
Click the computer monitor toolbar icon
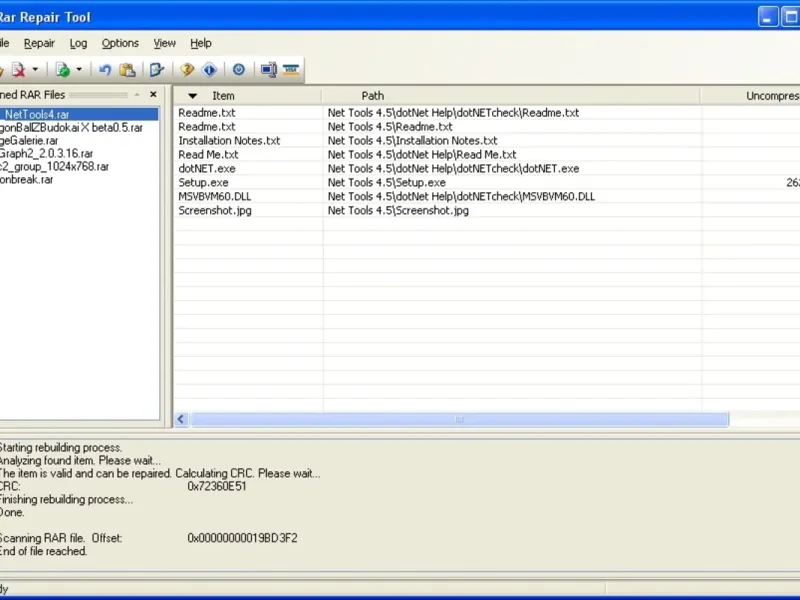click(x=268, y=70)
